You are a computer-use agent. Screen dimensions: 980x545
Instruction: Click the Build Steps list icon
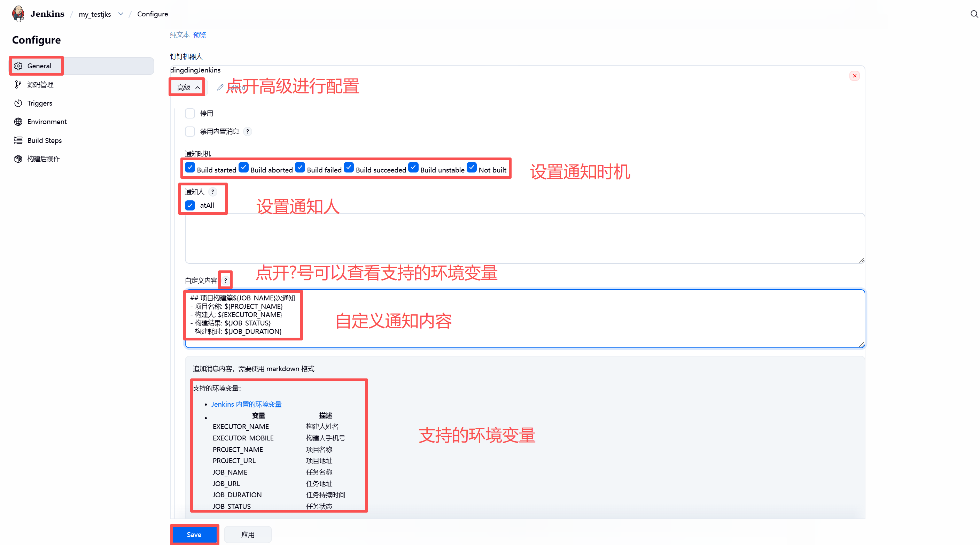(x=18, y=140)
